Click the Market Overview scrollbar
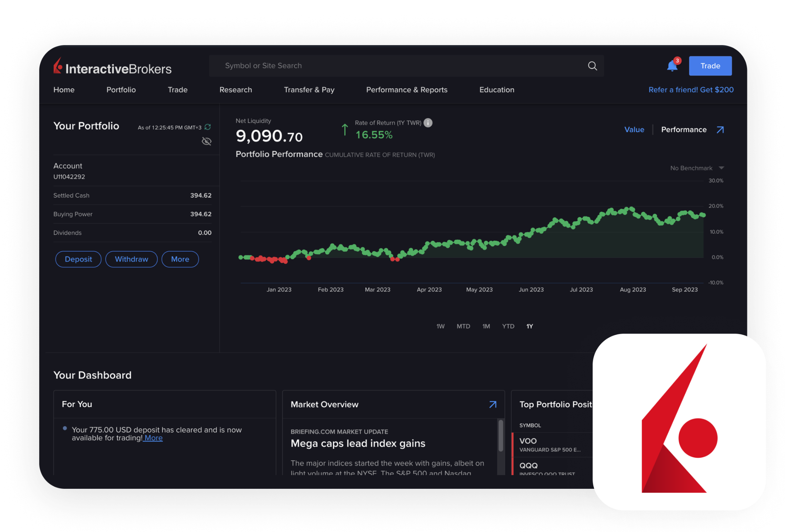The height and width of the screenshot is (532, 785). (x=501, y=436)
